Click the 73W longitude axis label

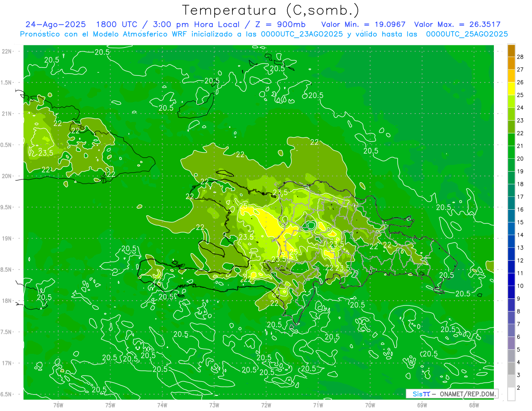(214, 405)
